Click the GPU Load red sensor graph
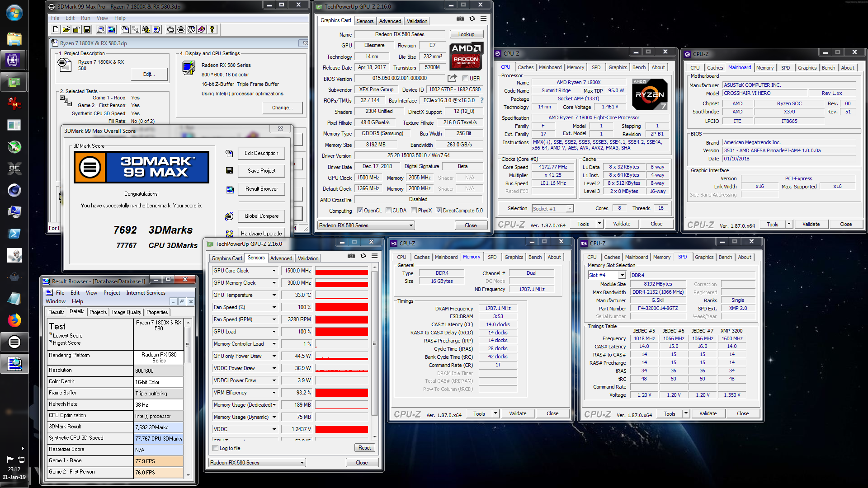This screenshot has height=488, width=868. 341,332
